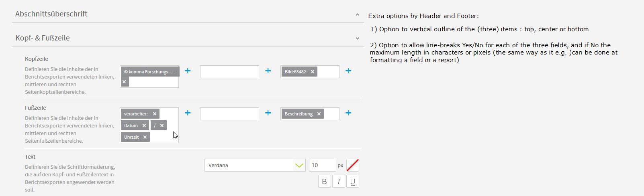This screenshot has height=196, width=644.
Task: Click the font size field showing 10
Action: pyautogui.click(x=322, y=165)
